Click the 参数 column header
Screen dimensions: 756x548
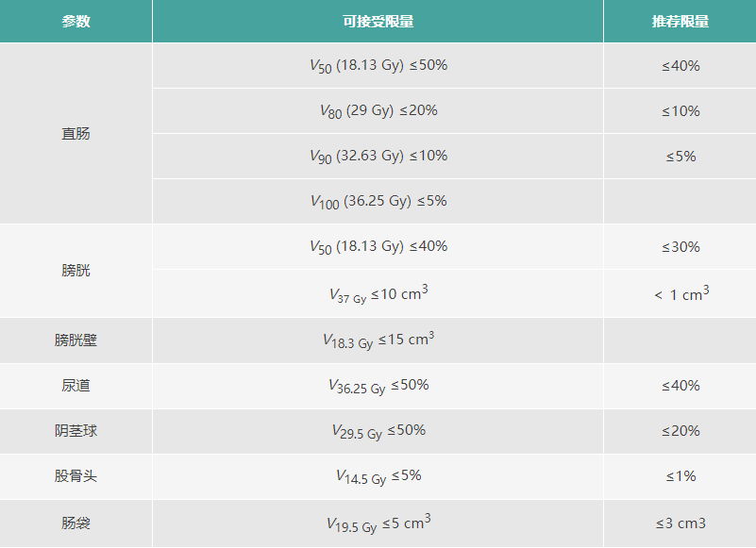click(76, 21)
